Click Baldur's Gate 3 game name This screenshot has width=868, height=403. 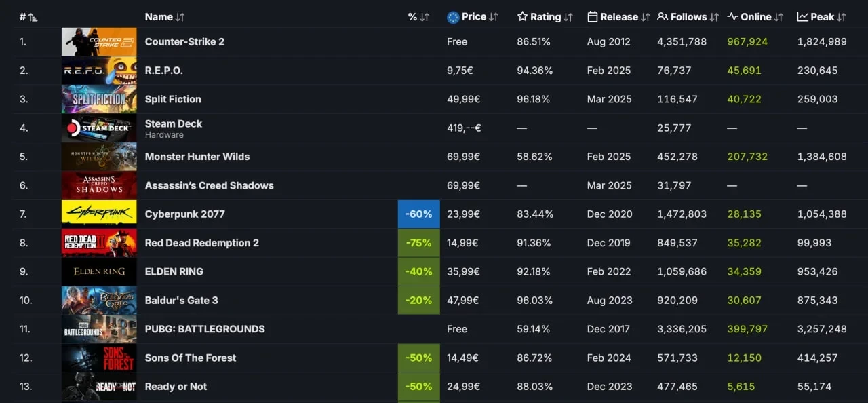tap(182, 301)
